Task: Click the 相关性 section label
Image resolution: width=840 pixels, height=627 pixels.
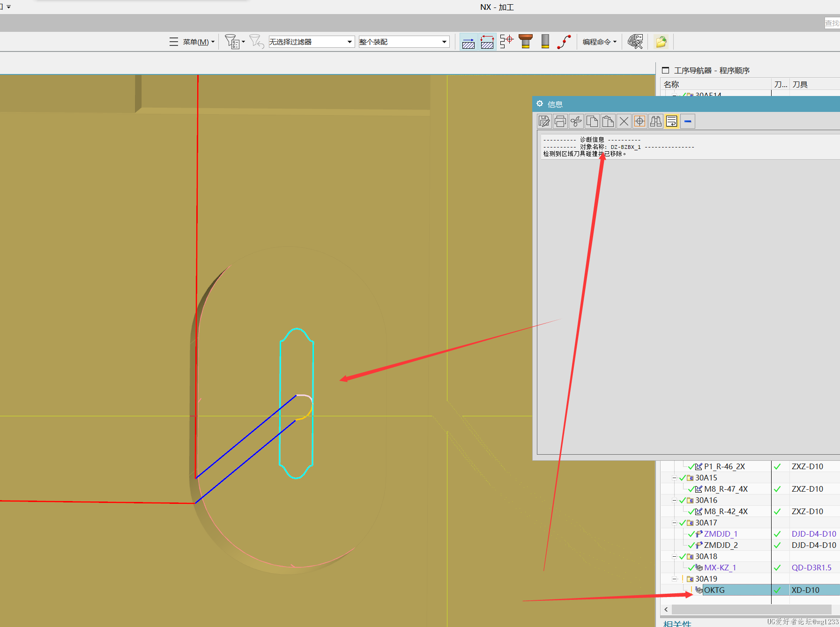Action: (x=677, y=623)
